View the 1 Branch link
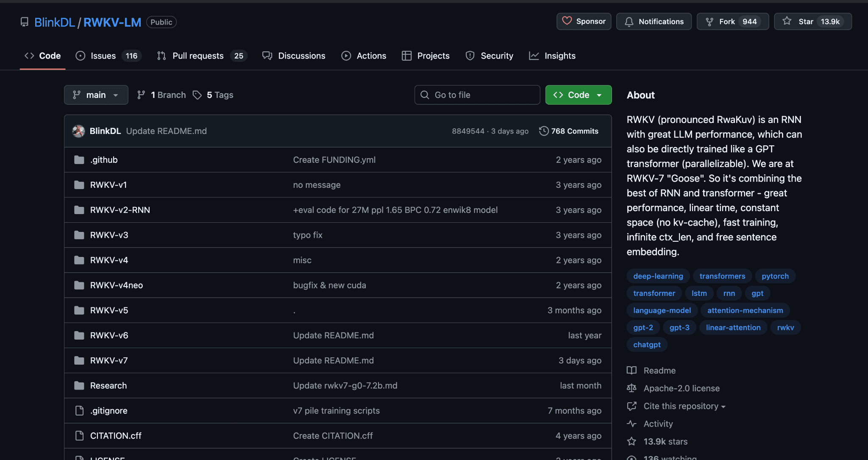This screenshot has width=868, height=460. point(161,95)
